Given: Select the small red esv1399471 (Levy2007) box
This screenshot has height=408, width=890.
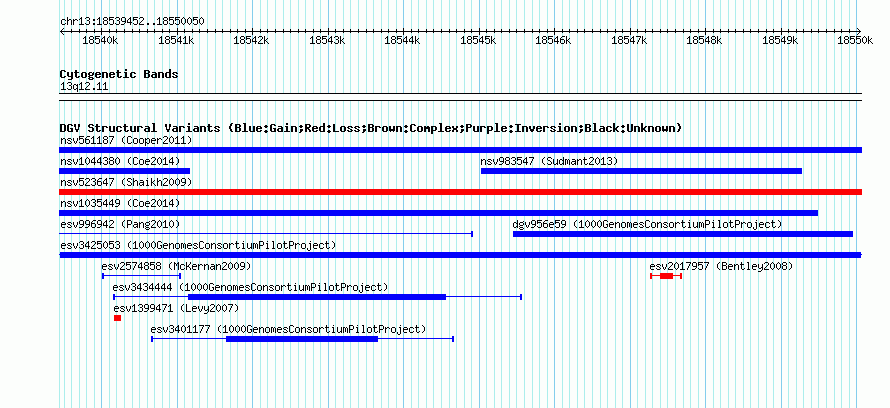Looking at the screenshot, I should tap(117, 318).
